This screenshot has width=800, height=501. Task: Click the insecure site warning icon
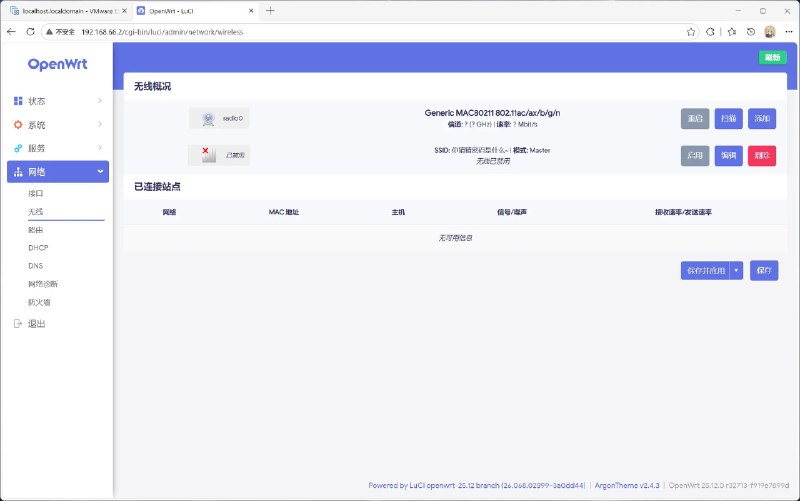click(x=49, y=32)
